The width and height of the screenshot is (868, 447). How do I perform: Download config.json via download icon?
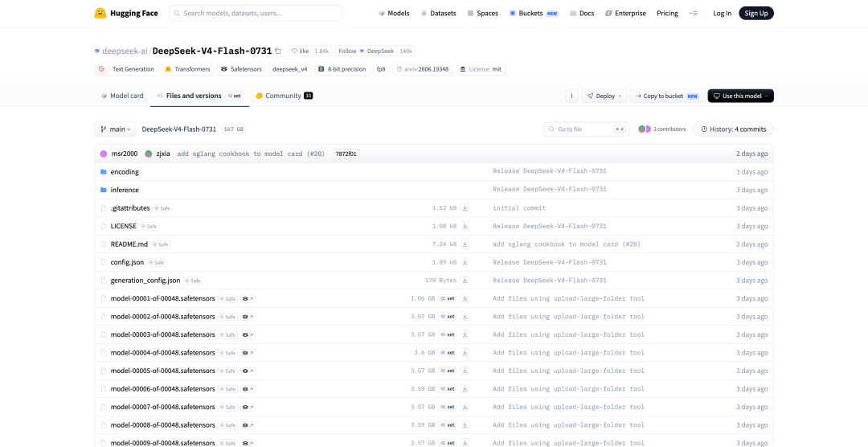[x=465, y=263]
